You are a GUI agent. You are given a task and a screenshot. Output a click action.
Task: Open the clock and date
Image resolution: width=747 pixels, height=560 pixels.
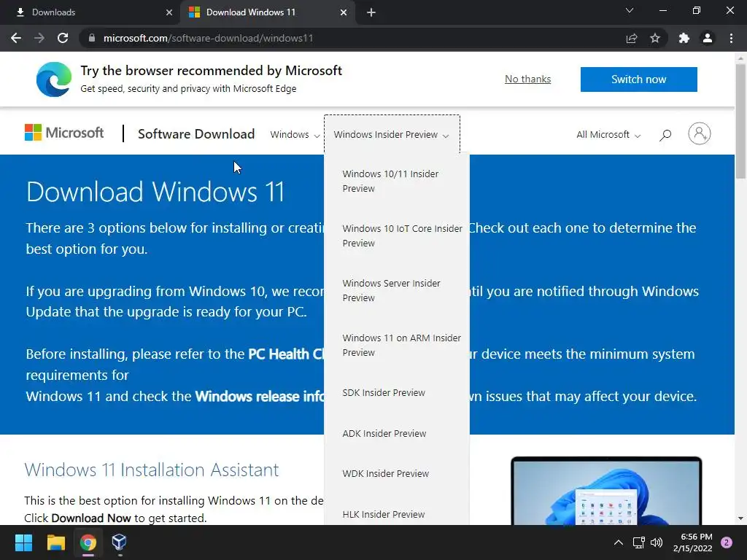point(693,542)
